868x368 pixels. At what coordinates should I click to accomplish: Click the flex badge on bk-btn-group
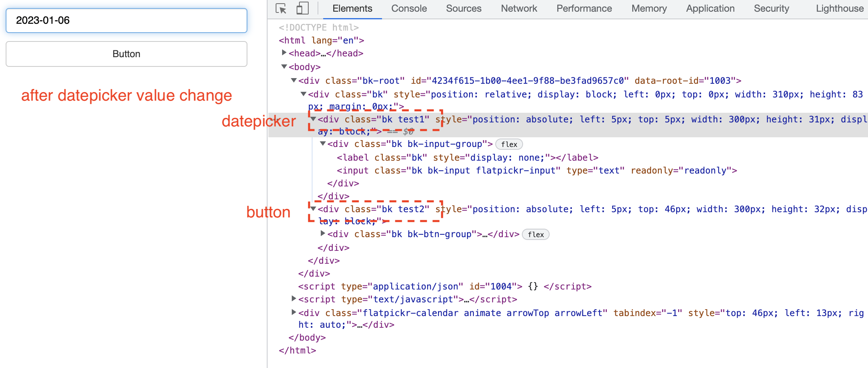click(536, 234)
